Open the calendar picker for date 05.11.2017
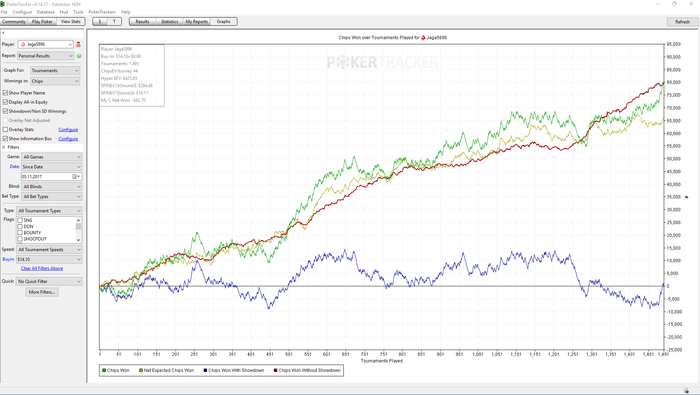The width and height of the screenshot is (700, 395). [77, 177]
